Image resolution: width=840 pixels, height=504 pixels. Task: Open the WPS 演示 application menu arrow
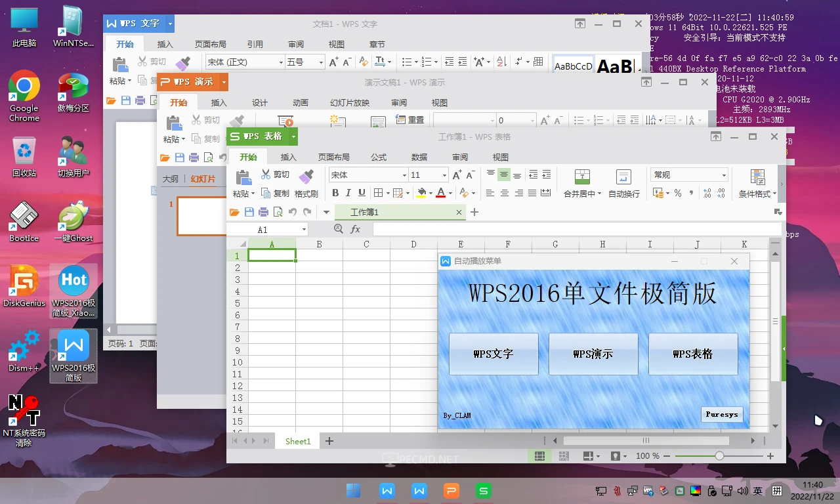(224, 82)
